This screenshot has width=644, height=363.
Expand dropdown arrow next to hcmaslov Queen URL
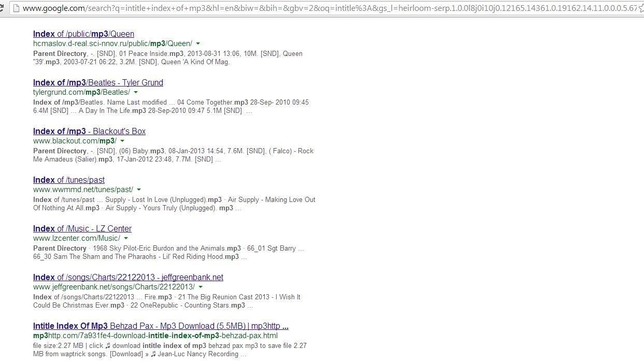pyautogui.click(x=198, y=43)
